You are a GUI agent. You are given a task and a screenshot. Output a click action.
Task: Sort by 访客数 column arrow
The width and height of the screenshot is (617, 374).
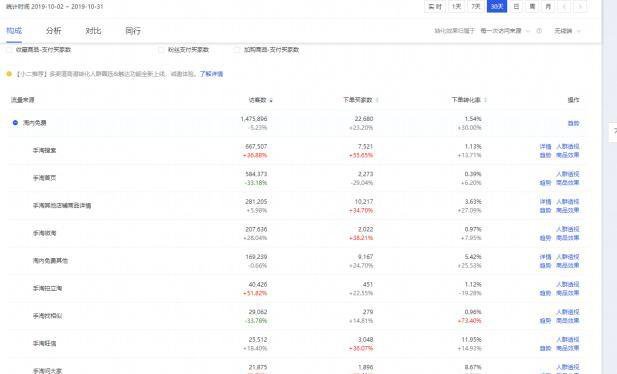[271, 100]
